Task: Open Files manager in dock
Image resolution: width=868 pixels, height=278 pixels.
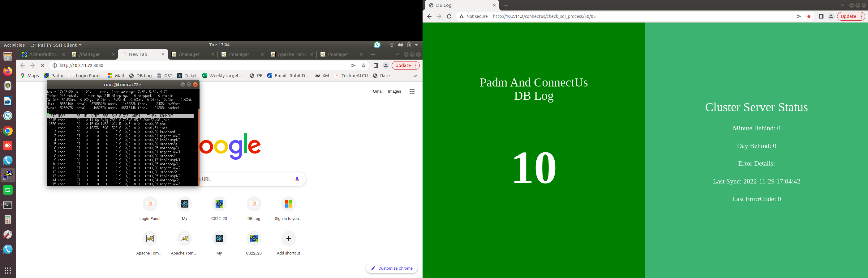Action: [8, 56]
